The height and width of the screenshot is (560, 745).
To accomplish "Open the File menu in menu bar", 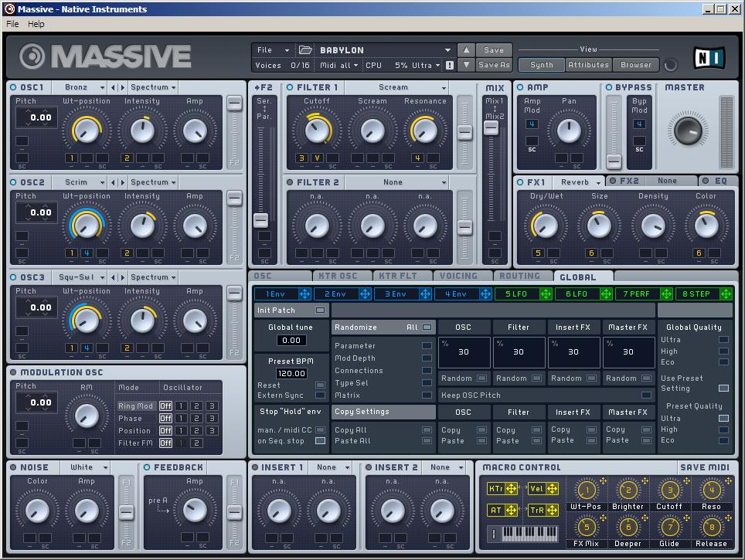I will click(x=12, y=24).
